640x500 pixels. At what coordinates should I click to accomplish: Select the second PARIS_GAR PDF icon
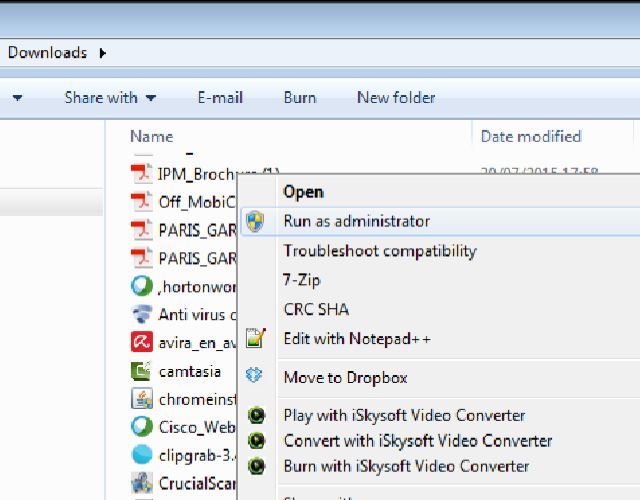tap(142, 258)
